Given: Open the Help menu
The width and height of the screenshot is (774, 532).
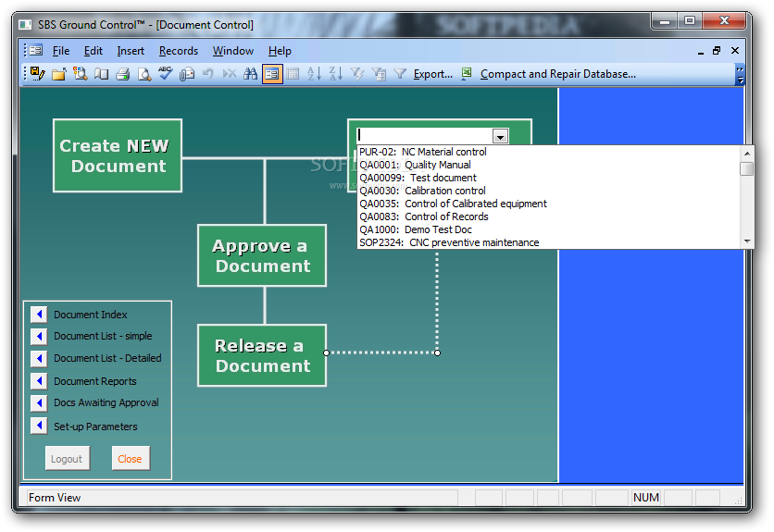Looking at the screenshot, I should pyautogui.click(x=280, y=51).
